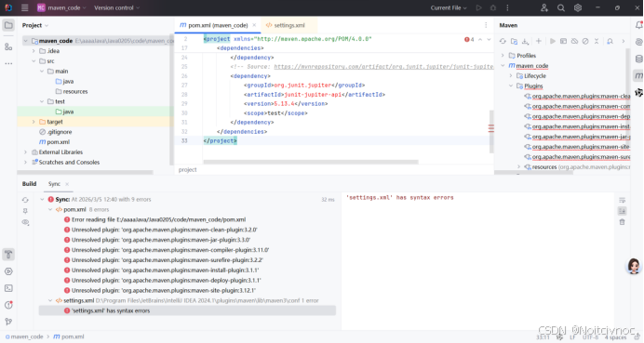This screenshot has width=644, height=343.
Task: Open Notifications bell icon
Action: [x=638, y=25]
